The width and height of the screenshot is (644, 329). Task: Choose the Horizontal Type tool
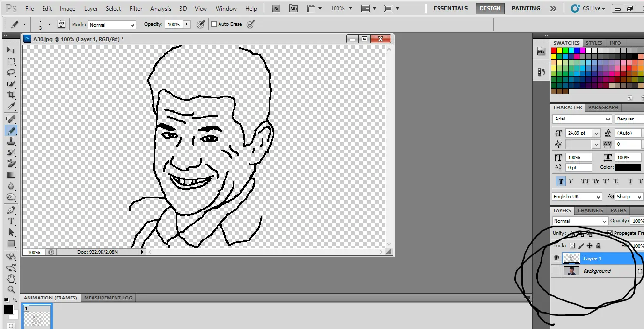[x=11, y=221]
